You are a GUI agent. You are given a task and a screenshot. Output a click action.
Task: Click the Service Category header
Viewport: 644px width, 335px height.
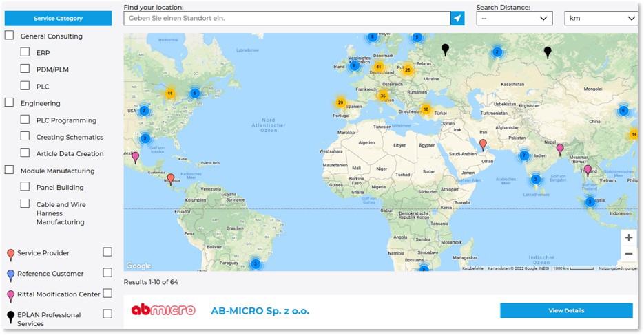58,19
